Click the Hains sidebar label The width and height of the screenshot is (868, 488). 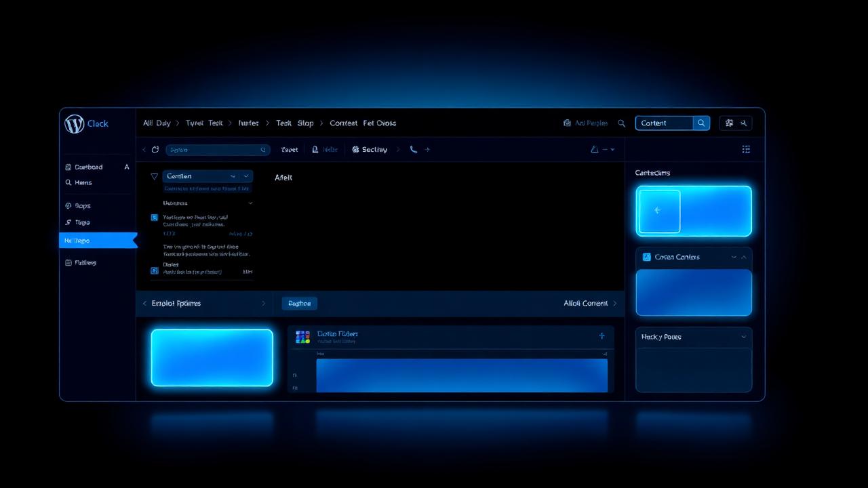point(83,182)
